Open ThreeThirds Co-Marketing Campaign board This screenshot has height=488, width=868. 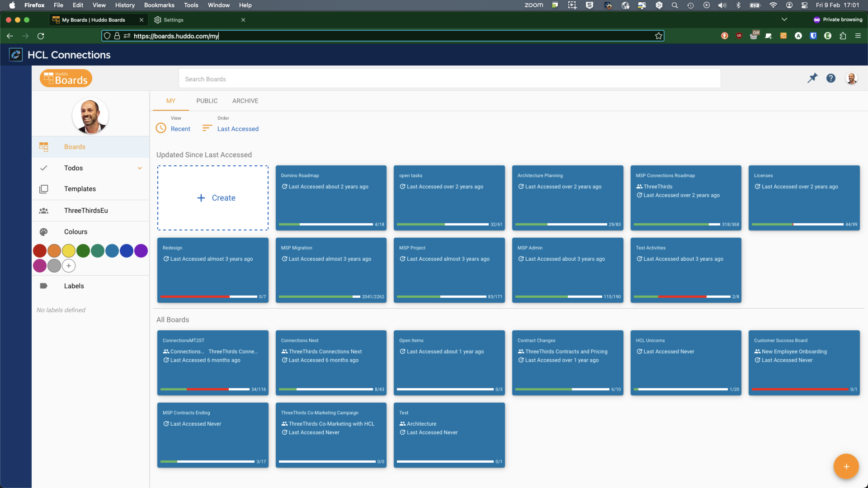point(331,435)
